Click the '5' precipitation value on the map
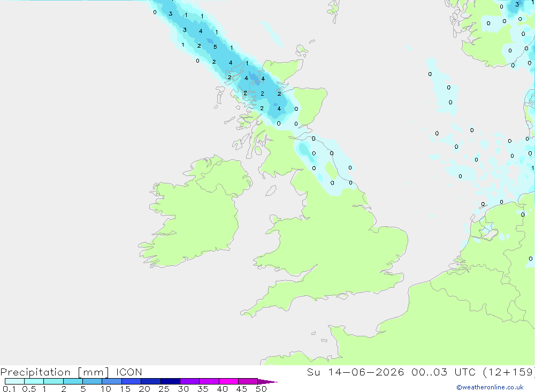The width and height of the screenshot is (535, 392). coord(215,47)
